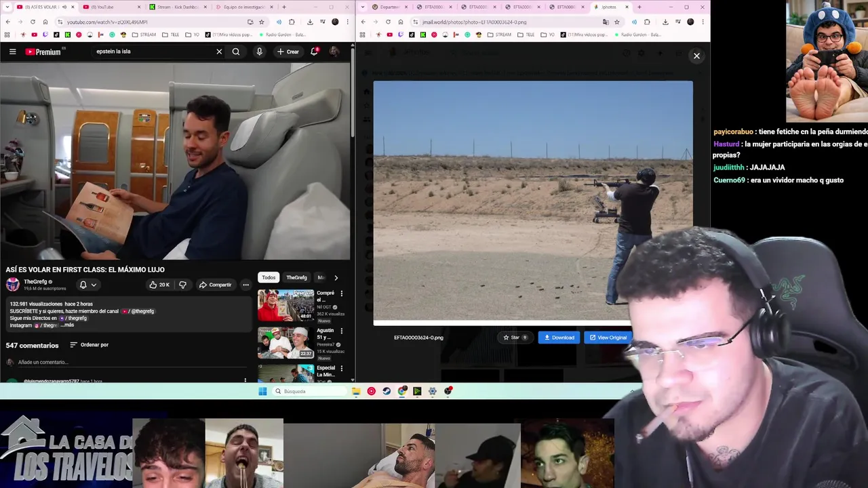Open tab search dropdown in Jphotos window
868x488 pixels.
(x=363, y=7)
